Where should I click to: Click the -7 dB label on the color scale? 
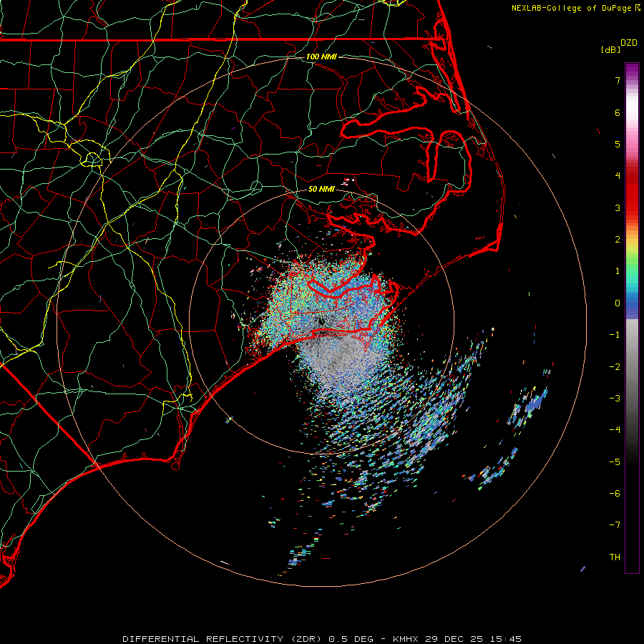(x=615, y=525)
